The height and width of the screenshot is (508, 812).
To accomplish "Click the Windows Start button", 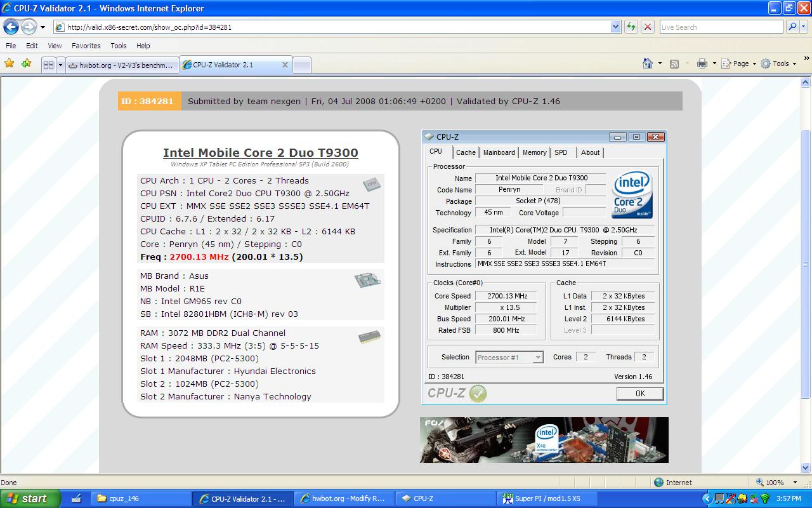I will point(30,498).
